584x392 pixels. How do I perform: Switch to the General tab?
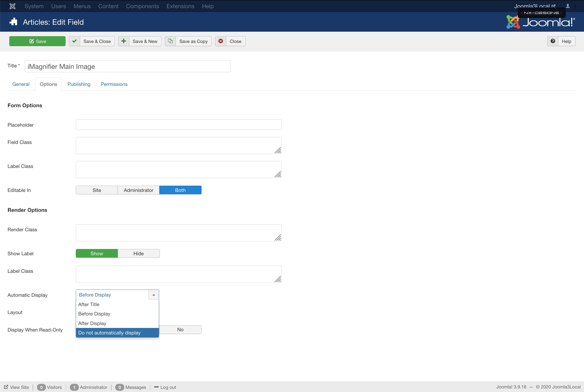21,84
